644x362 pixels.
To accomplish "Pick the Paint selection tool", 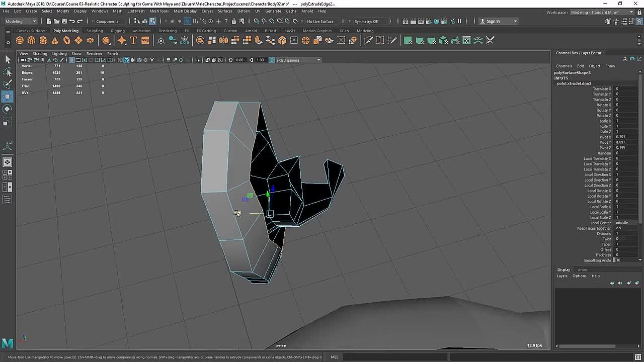I will click(8, 83).
